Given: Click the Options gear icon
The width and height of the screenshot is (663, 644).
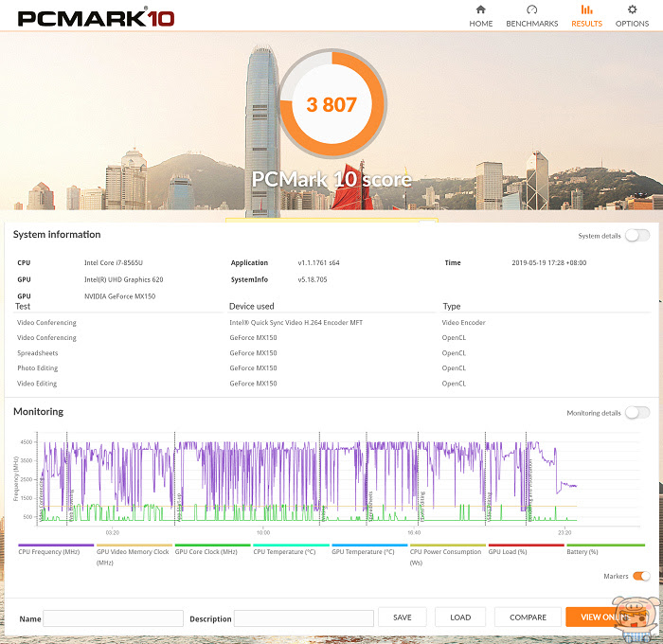Looking at the screenshot, I should [x=632, y=9].
